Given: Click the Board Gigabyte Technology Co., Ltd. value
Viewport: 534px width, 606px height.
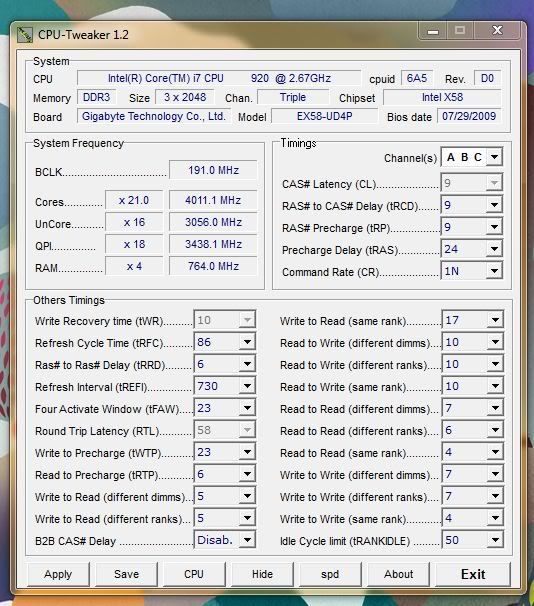Looking at the screenshot, I should pyautogui.click(x=154, y=116).
